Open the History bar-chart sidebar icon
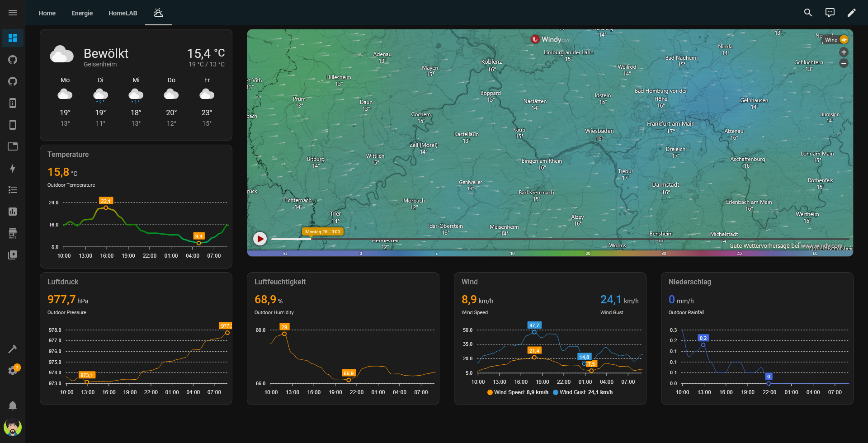 tap(13, 212)
